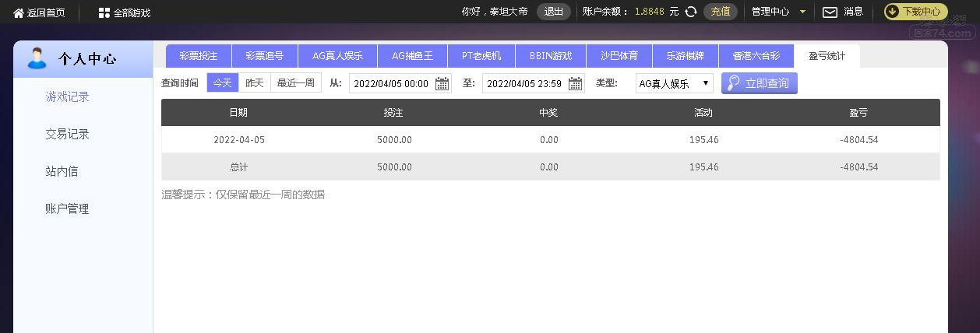980x333 pixels.
Task: Open the 沙巴体育 tab
Action: 619,56
